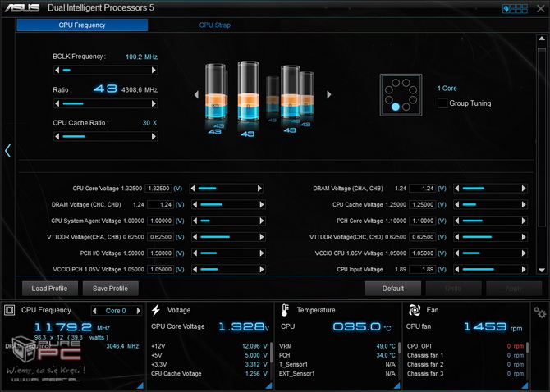This screenshot has height=392, width=550.
Task: Click the ASUS logo
Action: point(21,7)
